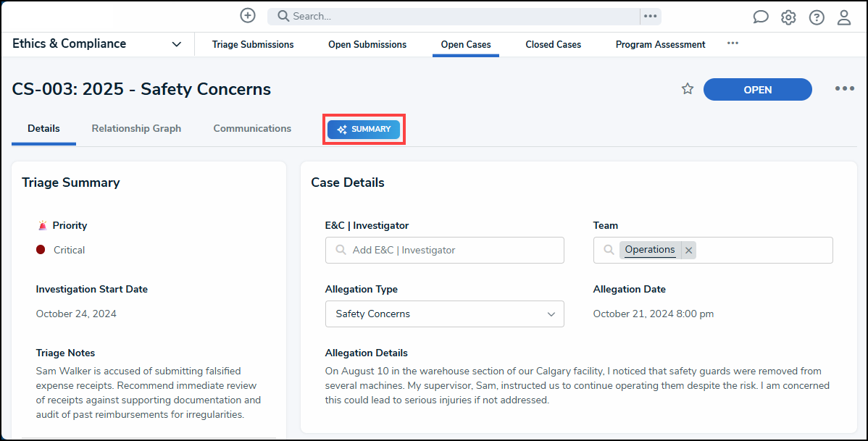
Task: Go to the Closed Cases tab
Action: pyautogui.click(x=553, y=44)
